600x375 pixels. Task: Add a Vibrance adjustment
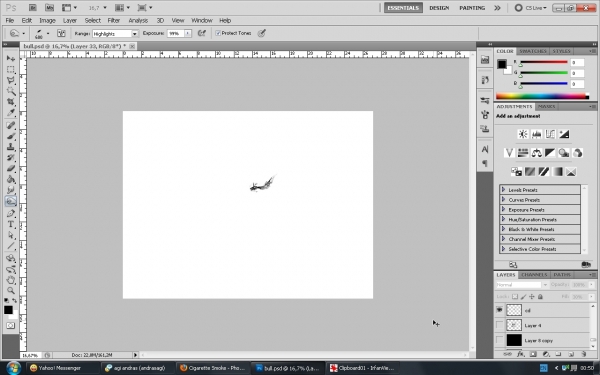(509, 153)
